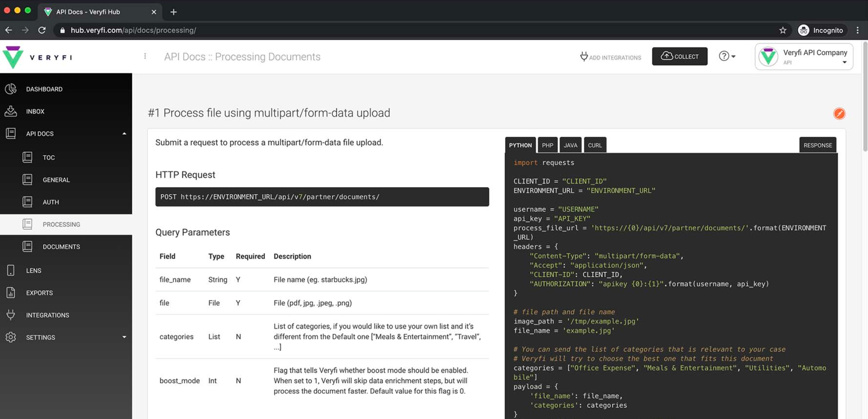868x419 pixels.
Task: Click the Veryfi API Company avatar logo
Action: (x=768, y=57)
